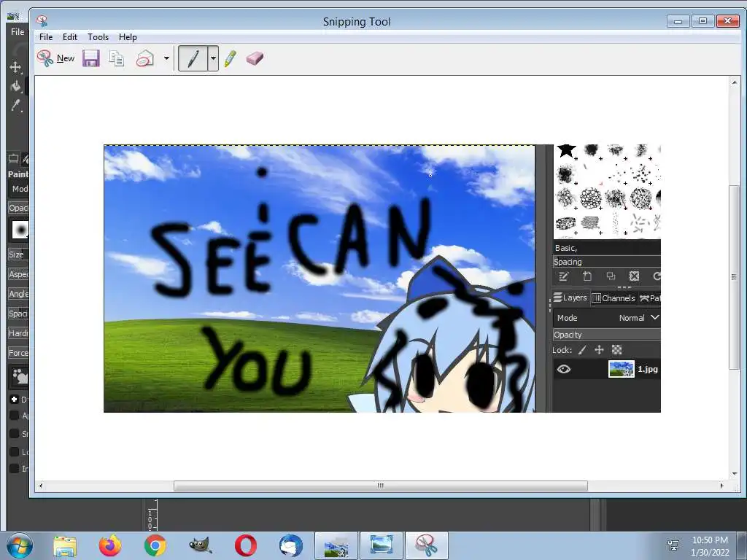
Task: Launch Thunderbird from the taskbar
Action: 291,545
